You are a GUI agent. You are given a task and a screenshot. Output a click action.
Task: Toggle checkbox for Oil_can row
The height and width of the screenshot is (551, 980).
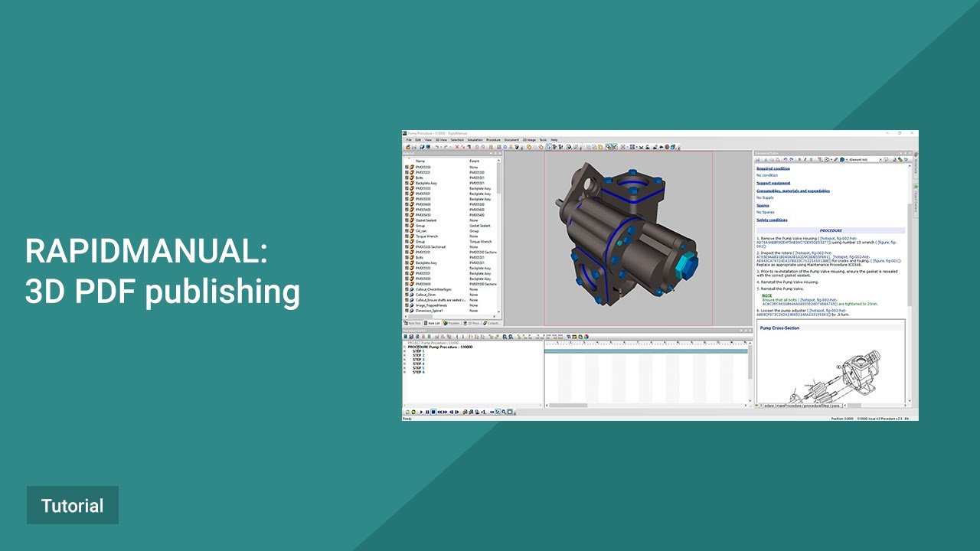click(407, 231)
